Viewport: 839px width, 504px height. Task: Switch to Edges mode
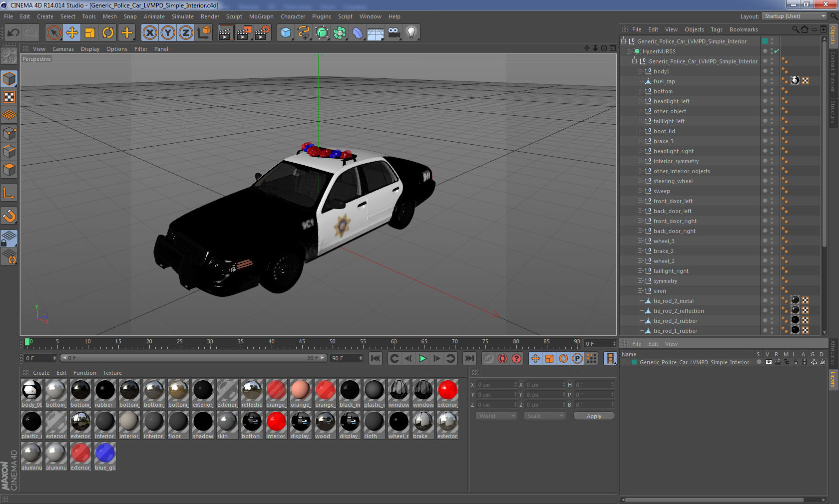pos(9,152)
